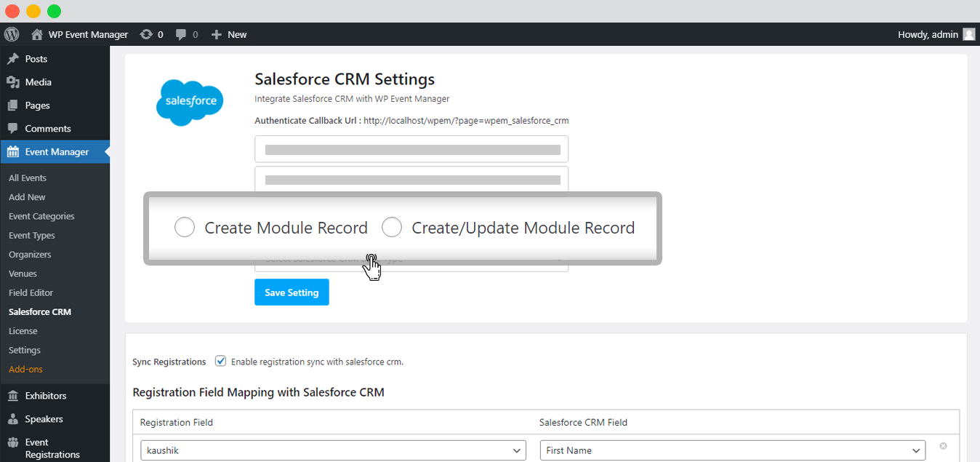980x462 pixels.
Task: Open the First Name Salesforce field dropdown
Action: point(733,450)
